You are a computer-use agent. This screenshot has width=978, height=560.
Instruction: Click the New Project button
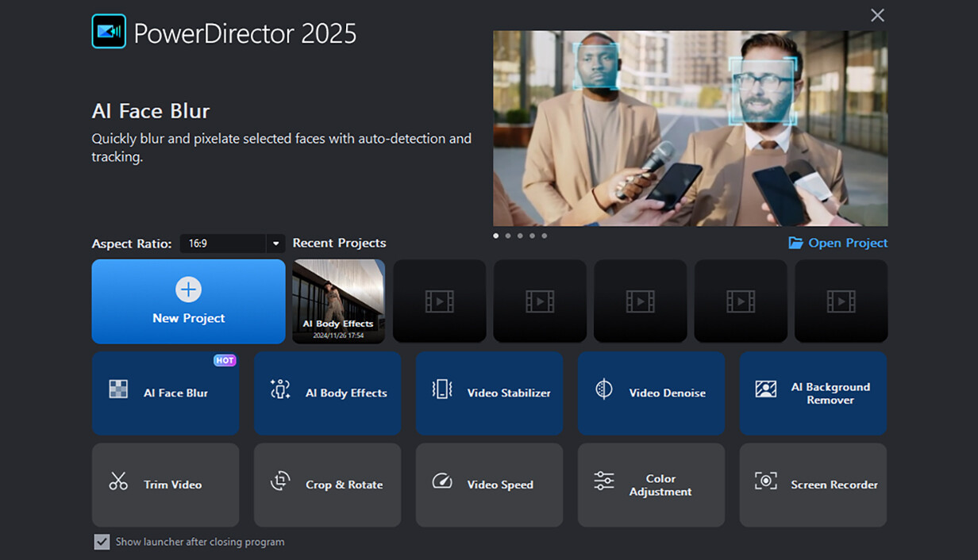click(x=188, y=301)
